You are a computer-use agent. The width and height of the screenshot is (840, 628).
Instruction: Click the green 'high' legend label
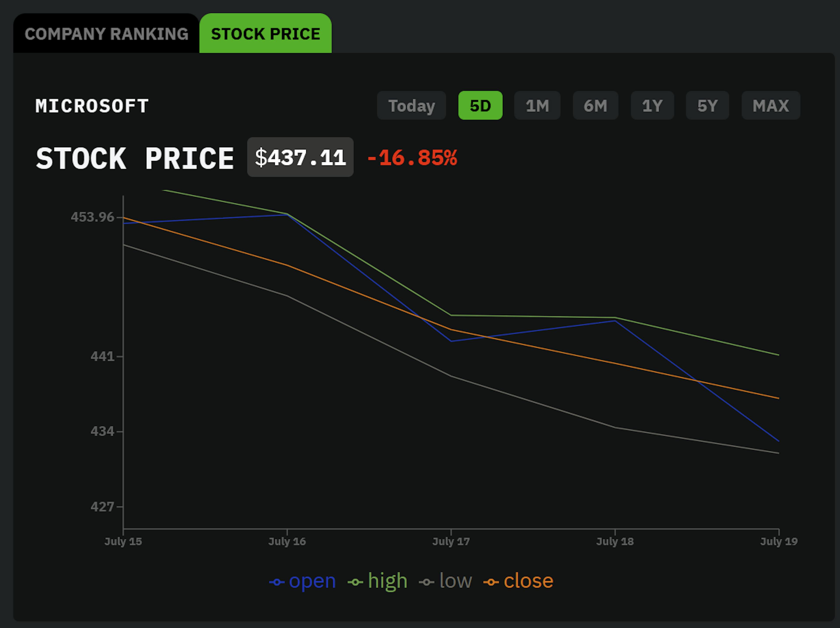point(387,581)
